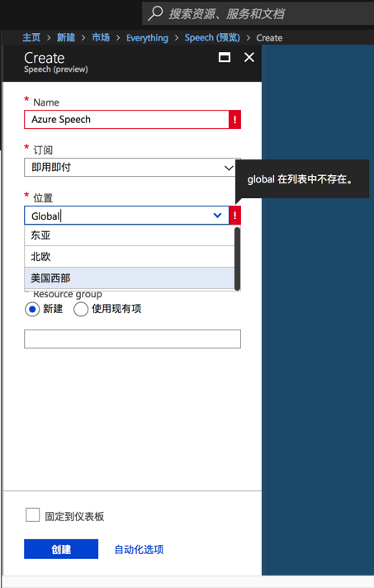Select the 使用现有项 radio option

pyautogui.click(x=81, y=310)
